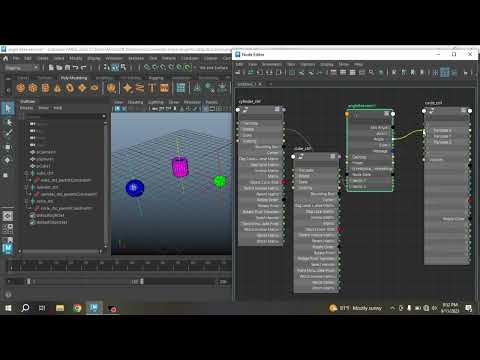The image size is (480, 360).
Task: Open Outliner search options dropdown
Action: [104, 116]
